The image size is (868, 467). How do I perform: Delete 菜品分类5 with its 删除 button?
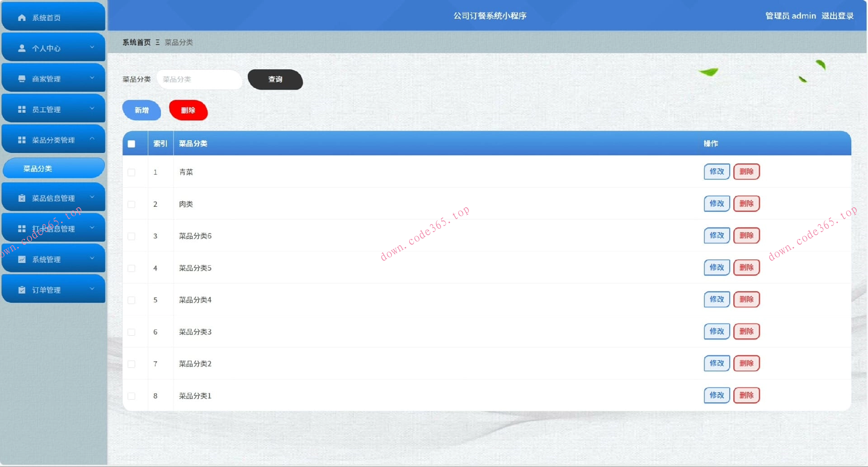[746, 267]
